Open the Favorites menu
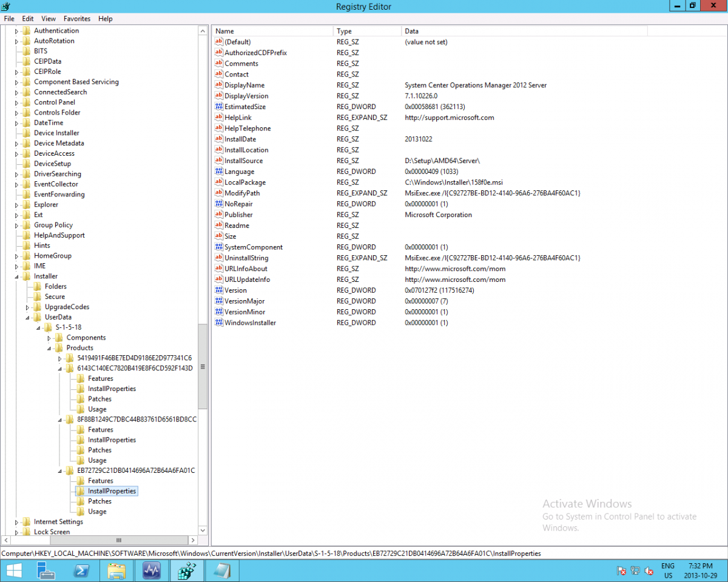This screenshot has width=728, height=582. point(77,19)
